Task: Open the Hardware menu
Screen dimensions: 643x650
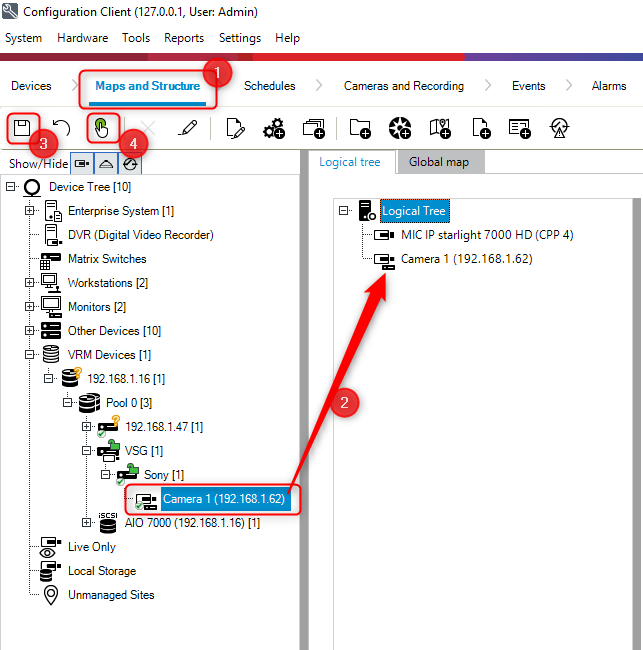Action: 82,38
